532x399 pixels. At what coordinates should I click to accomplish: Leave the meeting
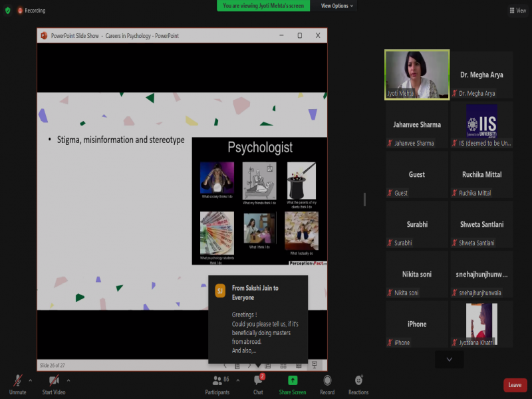coord(515,385)
